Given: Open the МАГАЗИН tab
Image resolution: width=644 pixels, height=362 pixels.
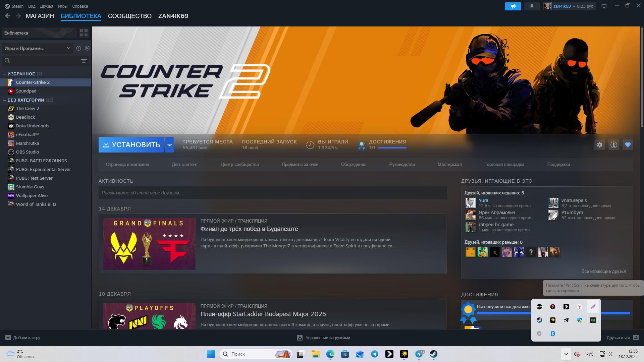Looking at the screenshot, I should coord(40,16).
